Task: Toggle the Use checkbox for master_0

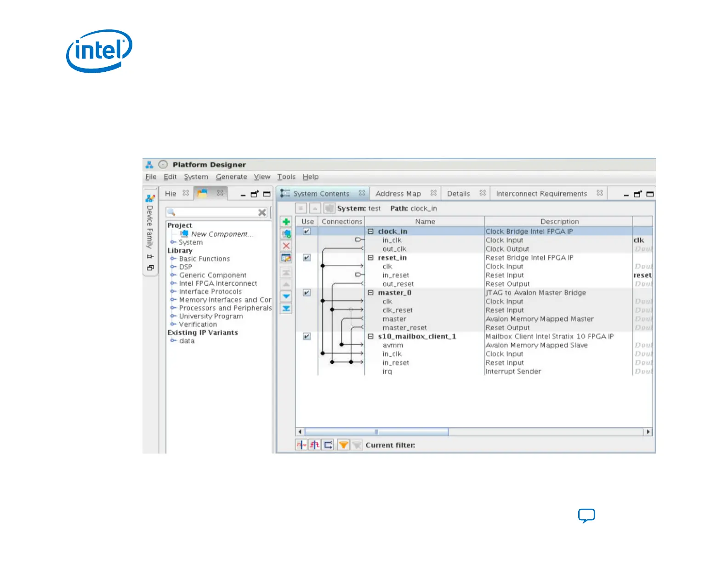Action: 307,293
